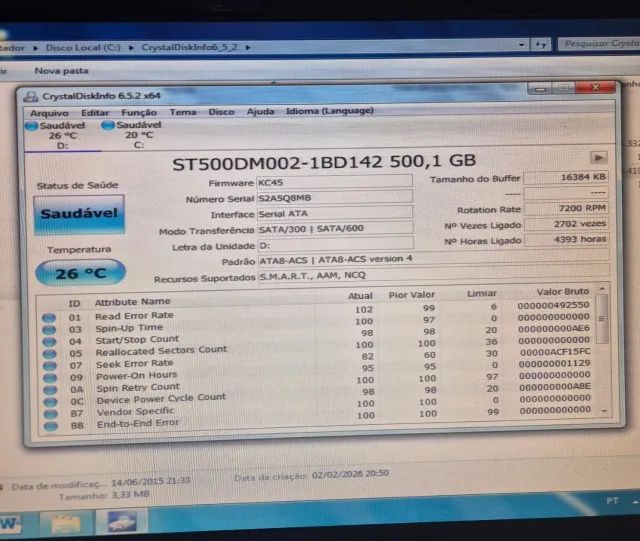Viewport: 640px width, 541px height.
Task: Click the blue health icon for C: drive
Action: pyautogui.click(x=108, y=125)
